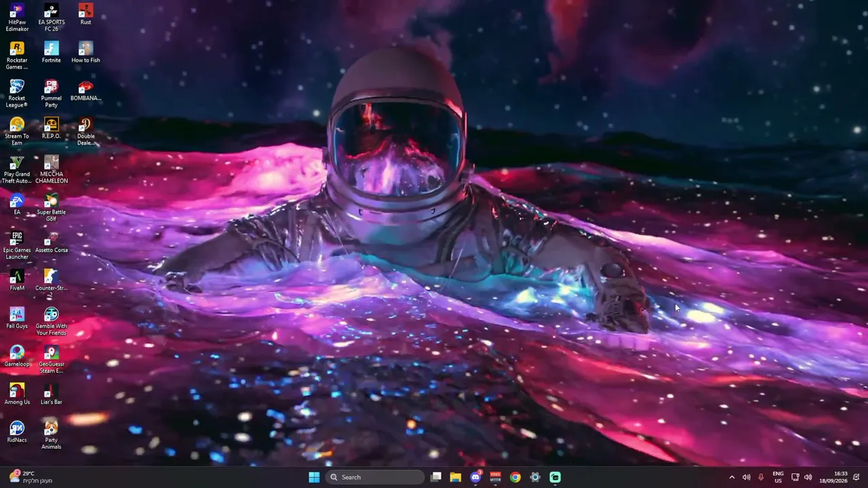This screenshot has width=868, height=488.
Task: Select the Among Us desktop icon
Action: [17, 394]
